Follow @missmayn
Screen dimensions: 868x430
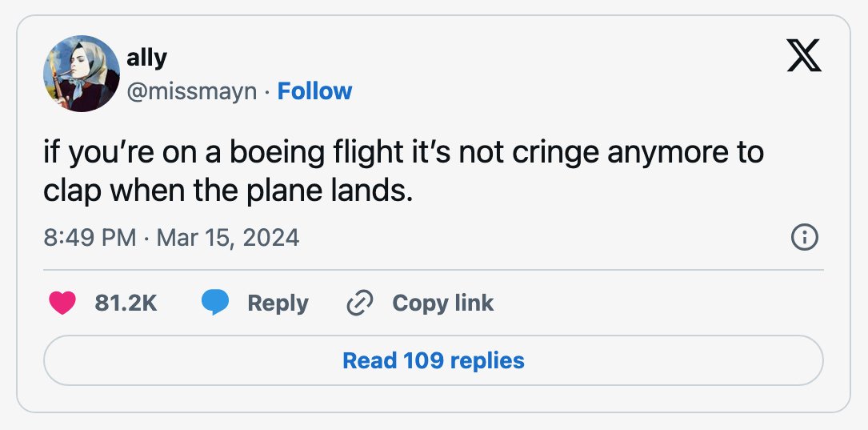tap(314, 91)
